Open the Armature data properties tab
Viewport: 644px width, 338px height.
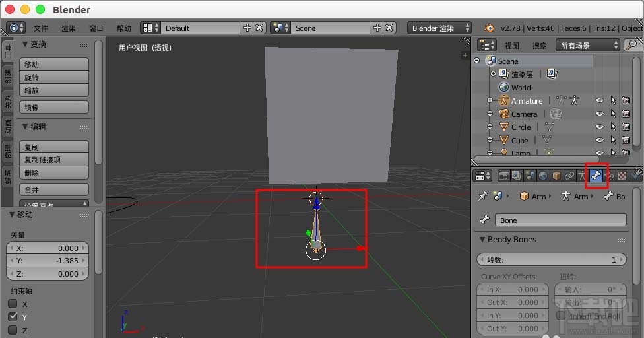click(x=583, y=176)
